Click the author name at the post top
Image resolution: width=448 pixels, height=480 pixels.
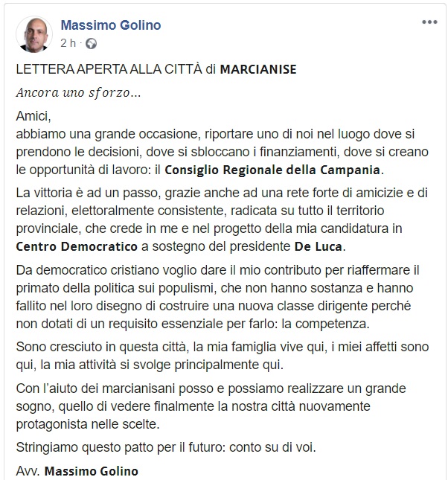pos(110,25)
